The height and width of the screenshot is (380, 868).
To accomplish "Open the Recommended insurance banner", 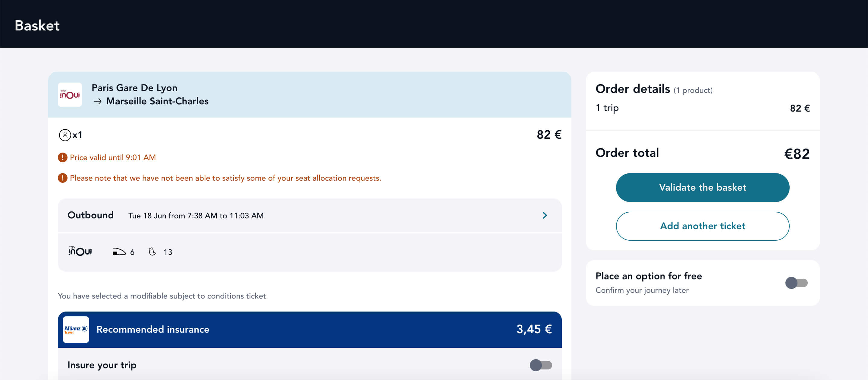I will click(310, 329).
